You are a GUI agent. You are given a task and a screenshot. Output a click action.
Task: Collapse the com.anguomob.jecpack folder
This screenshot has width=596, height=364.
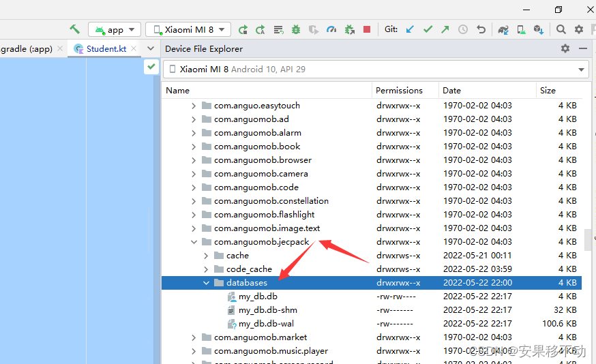click(194, 242)
